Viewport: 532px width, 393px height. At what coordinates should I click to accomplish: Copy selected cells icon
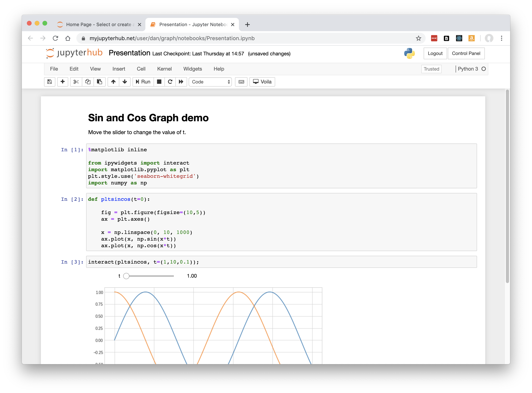pyautogui.click(x=88, y=82)
